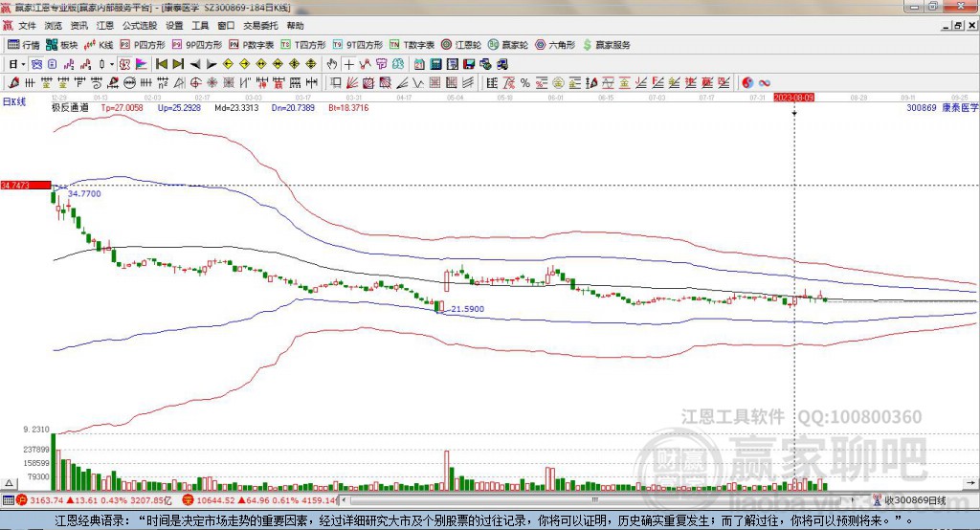Click the 板块 toolbar button
The width and height of the screenshot is (980, 530).
coord(61,45)
